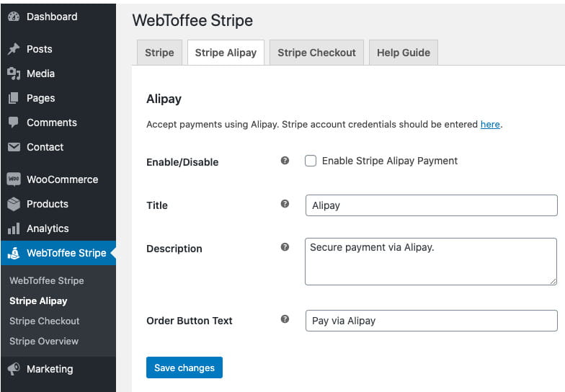Click the Posts pushpin icon

[14, 49]
